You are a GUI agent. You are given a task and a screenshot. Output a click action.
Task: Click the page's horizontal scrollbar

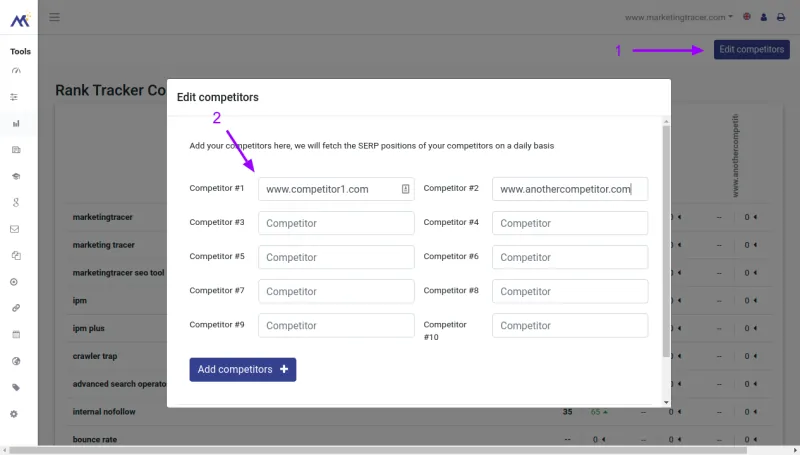coord(378,450)
